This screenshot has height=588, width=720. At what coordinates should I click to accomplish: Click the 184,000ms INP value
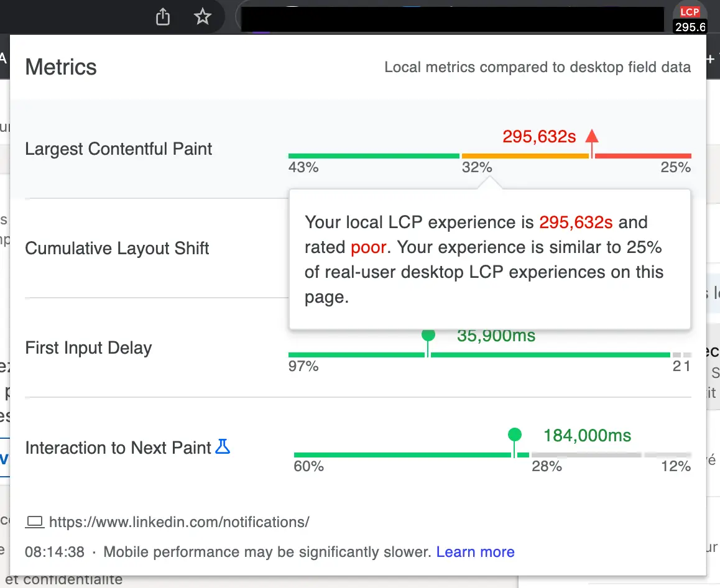[x=587, y=436]
